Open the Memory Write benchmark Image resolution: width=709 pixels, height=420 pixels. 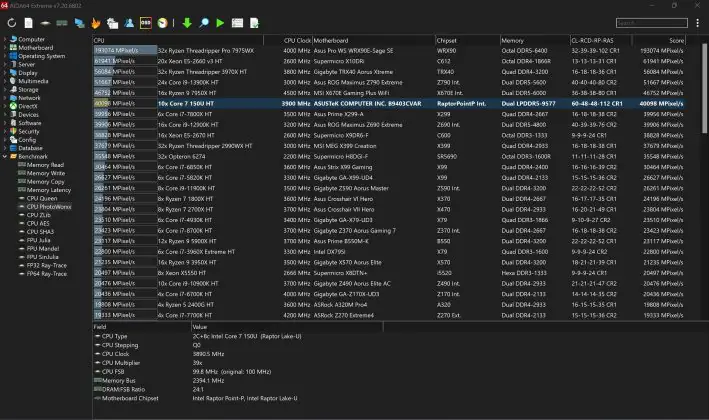(46, 173)
